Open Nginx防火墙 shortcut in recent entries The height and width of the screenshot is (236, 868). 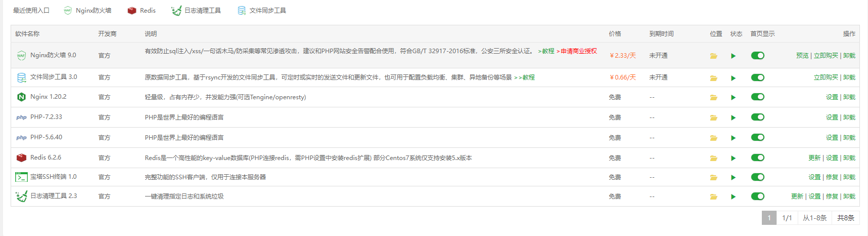pyautogui.click(x=87, y=10)
